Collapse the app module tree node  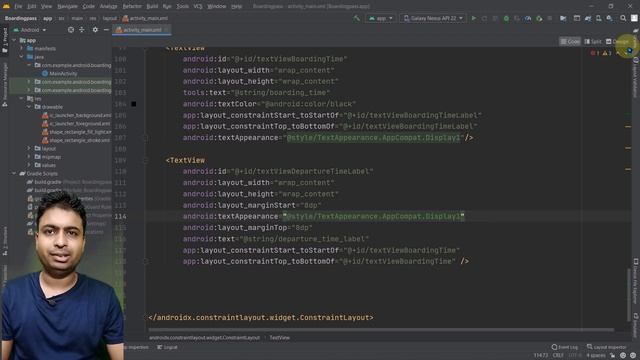[14, 40]
